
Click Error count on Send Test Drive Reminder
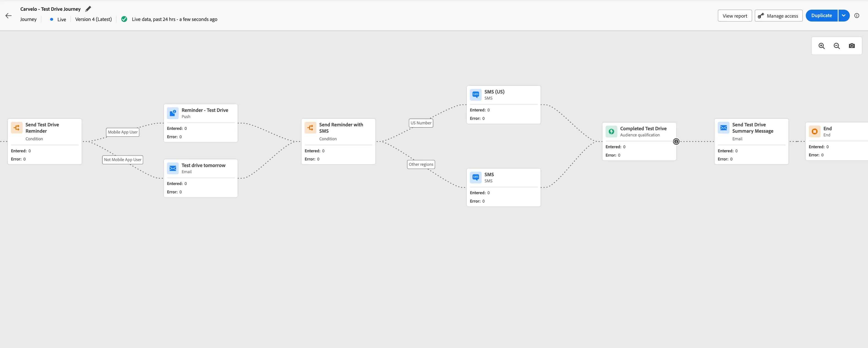tap(18, 159)
